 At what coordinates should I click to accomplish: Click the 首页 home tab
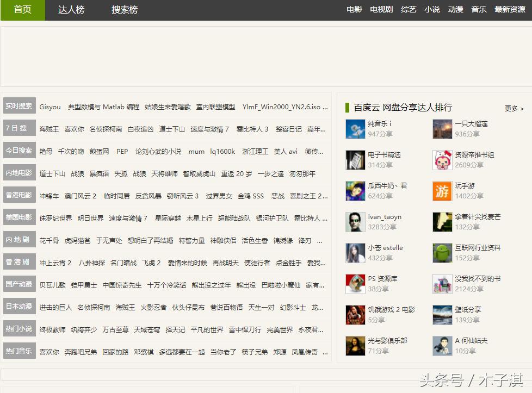(x=22, y=10)
